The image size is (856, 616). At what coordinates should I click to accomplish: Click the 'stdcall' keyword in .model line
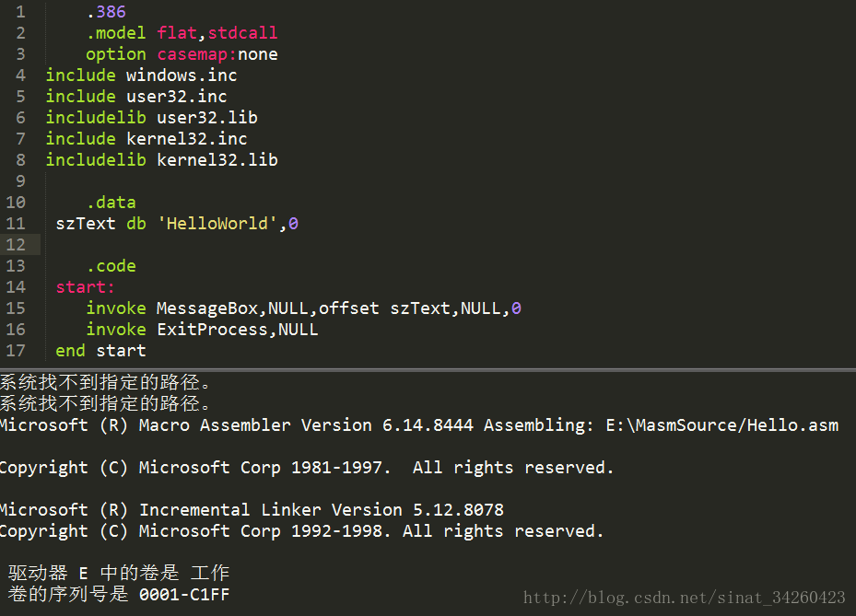(248, 33)
